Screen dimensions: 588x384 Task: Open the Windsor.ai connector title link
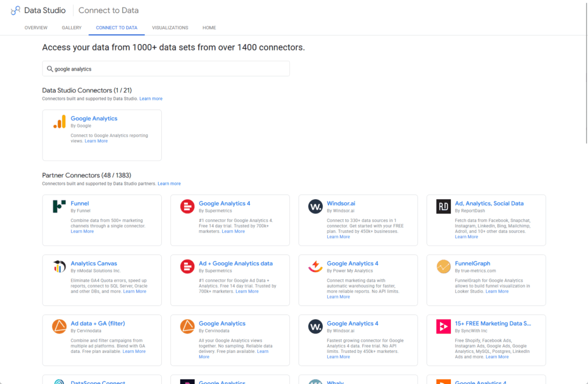[341, 203]
